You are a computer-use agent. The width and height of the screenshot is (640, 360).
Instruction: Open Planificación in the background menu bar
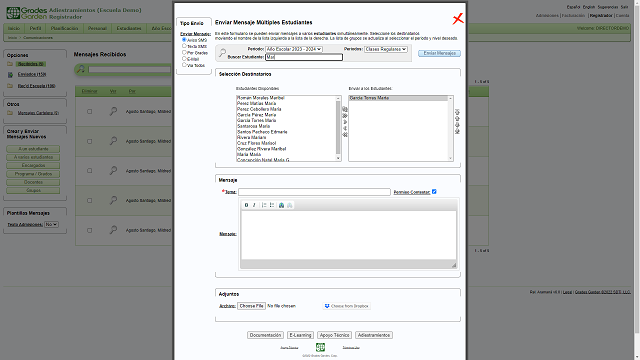point(64,28)
